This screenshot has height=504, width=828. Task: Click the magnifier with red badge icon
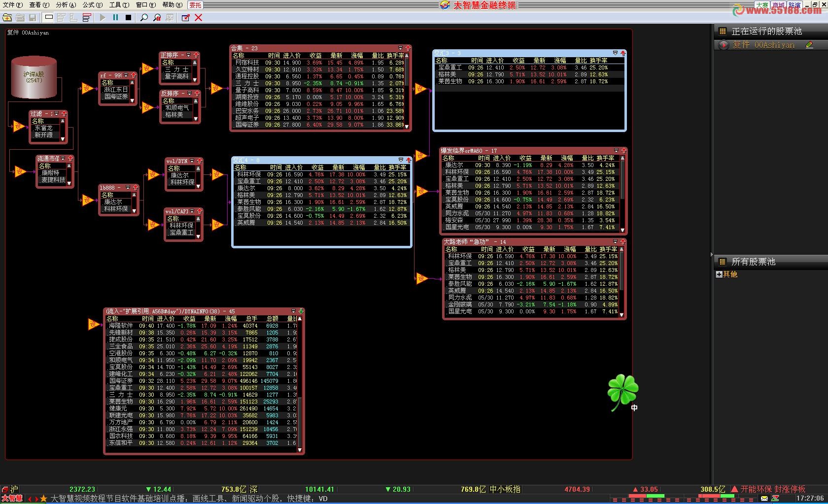(157, 18)
